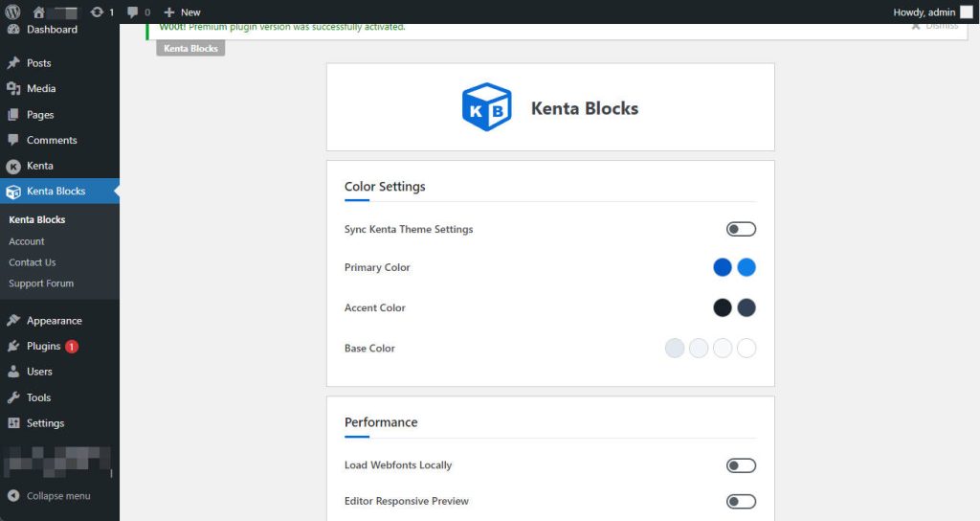Open the comments bubble icon in admin bar
The height and width of the screenshot is (521, 980).
(132, 11)
